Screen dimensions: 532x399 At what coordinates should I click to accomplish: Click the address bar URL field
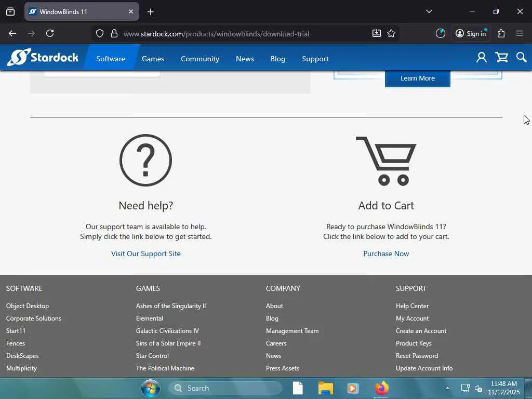click(216, 34)
